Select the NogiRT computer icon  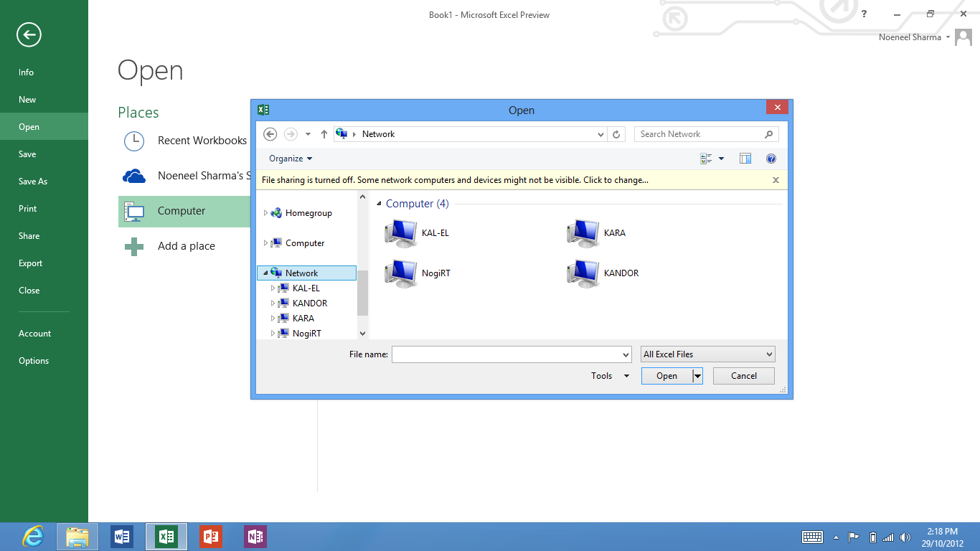click(x=400, y=273)
